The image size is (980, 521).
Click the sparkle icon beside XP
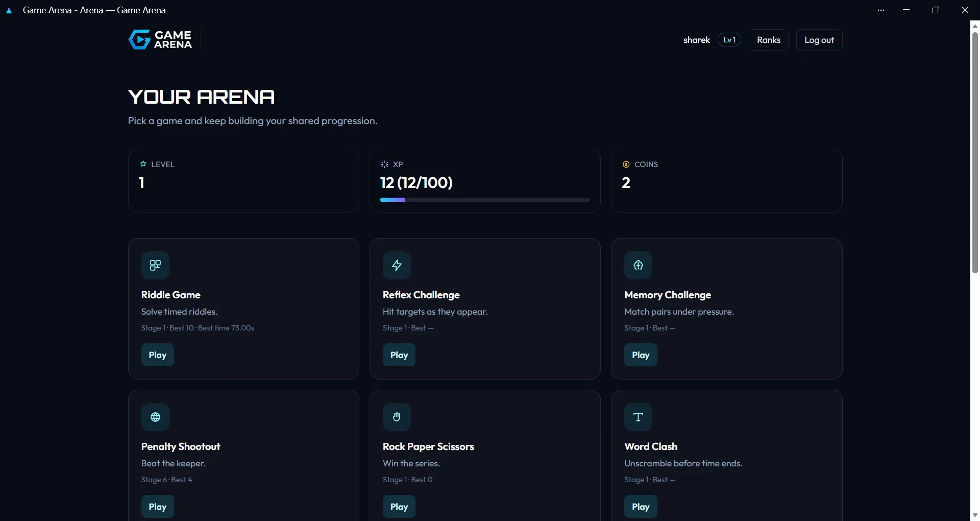tap(384, 164)
